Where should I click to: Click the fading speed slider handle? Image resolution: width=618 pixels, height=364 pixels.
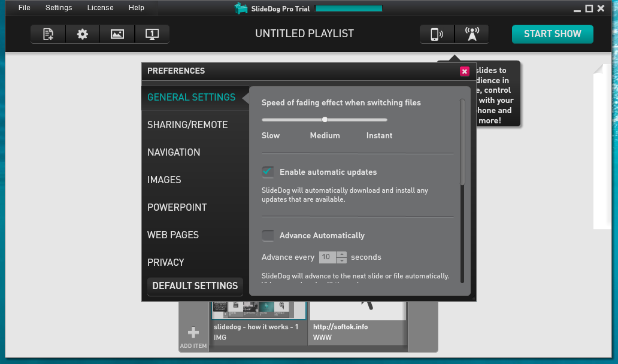325,120
